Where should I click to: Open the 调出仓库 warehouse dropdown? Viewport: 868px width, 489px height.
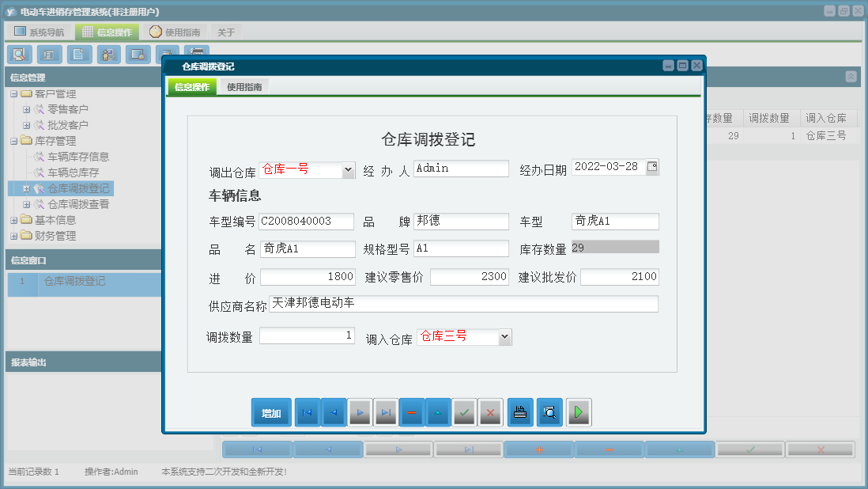pyautogui.click(x=346, y=169)
